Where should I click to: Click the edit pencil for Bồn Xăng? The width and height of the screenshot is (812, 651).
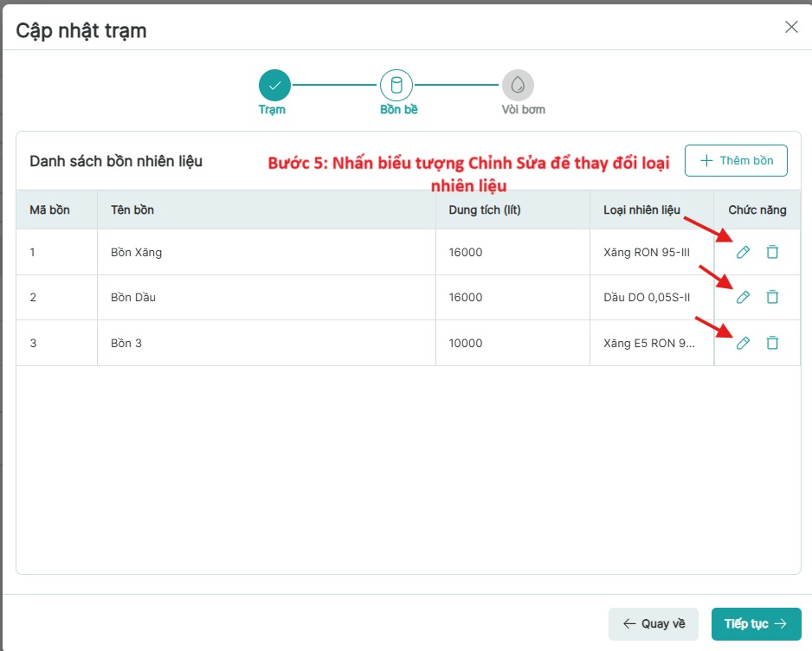pyautogui.click(x=742, y=252)
